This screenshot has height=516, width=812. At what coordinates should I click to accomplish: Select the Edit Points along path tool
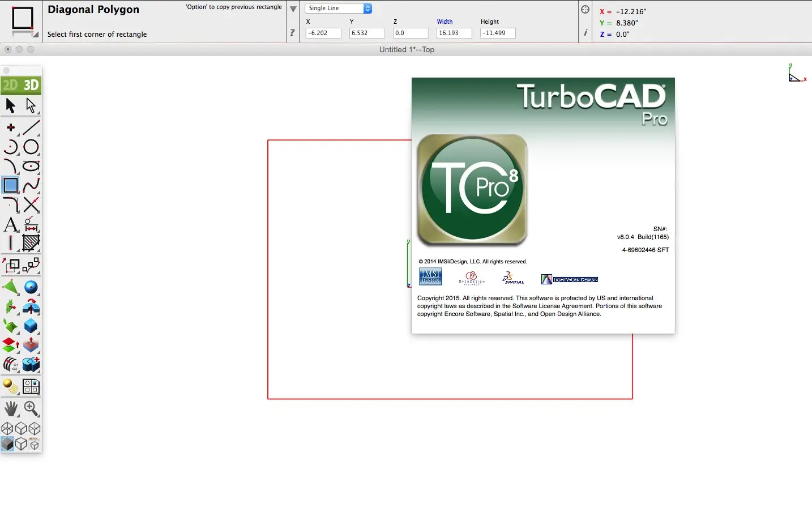click(31, 265)
